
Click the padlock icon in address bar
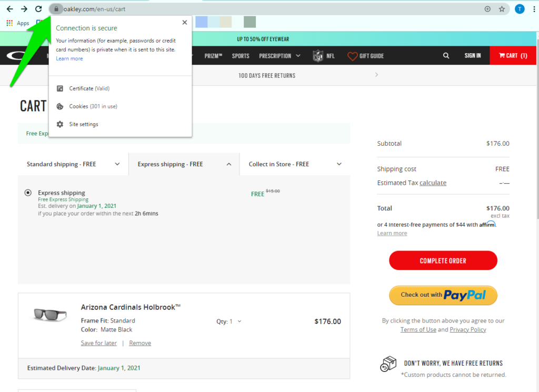point(56,9)
